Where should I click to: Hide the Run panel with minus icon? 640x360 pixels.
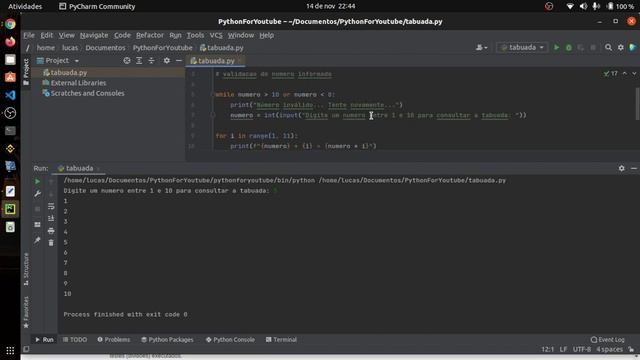633,168
